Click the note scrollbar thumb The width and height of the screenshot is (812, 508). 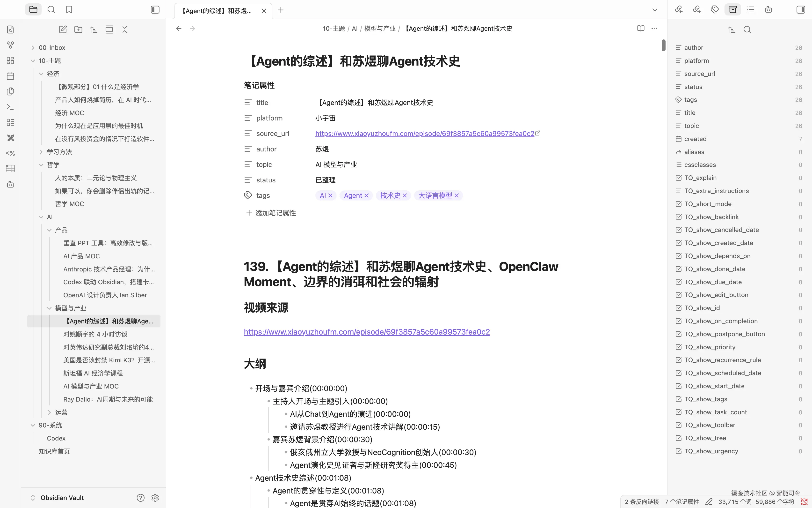coord(663,45)
